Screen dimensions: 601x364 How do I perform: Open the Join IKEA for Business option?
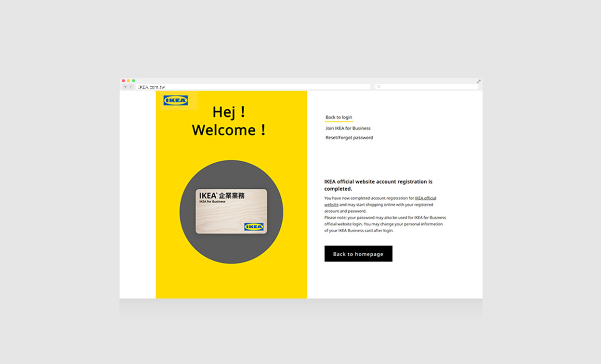(x=348, y=129)
